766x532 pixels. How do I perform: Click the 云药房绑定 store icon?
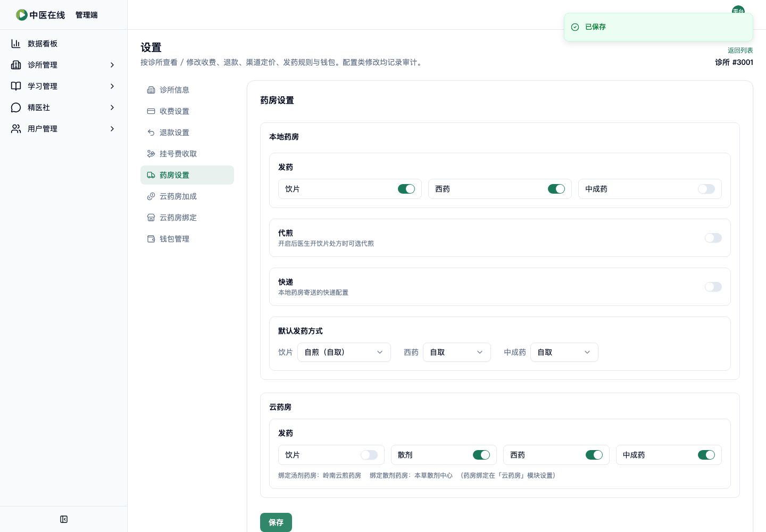(151, 218)
